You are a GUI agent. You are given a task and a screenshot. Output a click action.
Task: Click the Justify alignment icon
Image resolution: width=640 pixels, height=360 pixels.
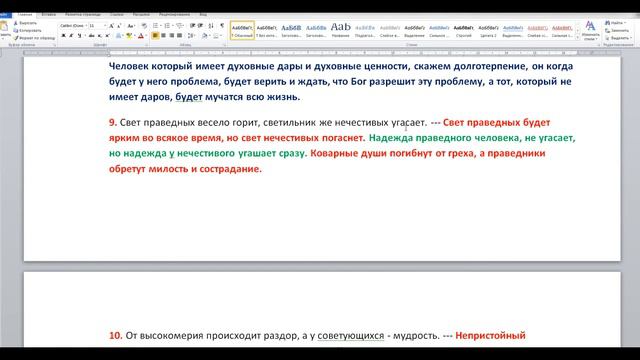(179, 36)
